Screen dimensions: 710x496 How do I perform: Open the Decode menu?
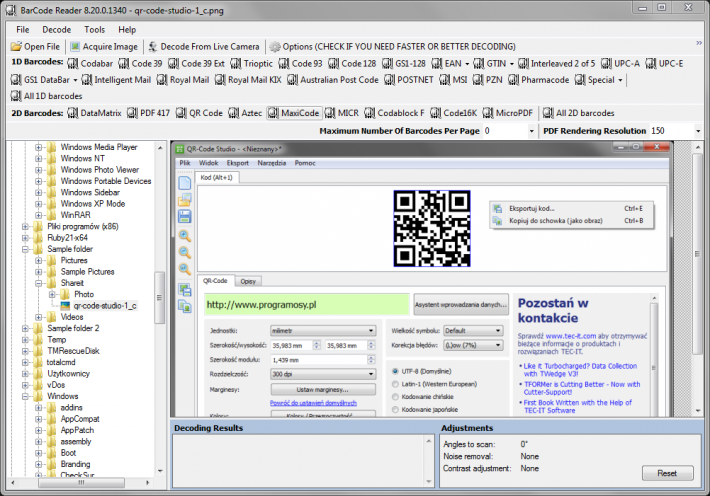click(x=57, y=29)
